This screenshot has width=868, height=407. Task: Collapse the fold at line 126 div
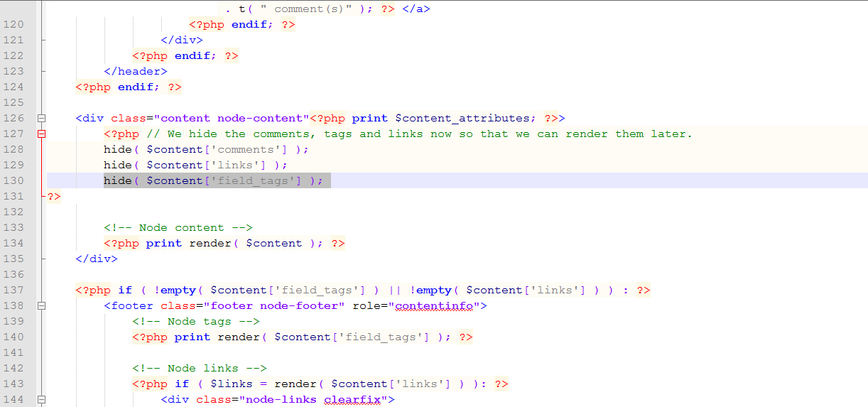point(41,119)
